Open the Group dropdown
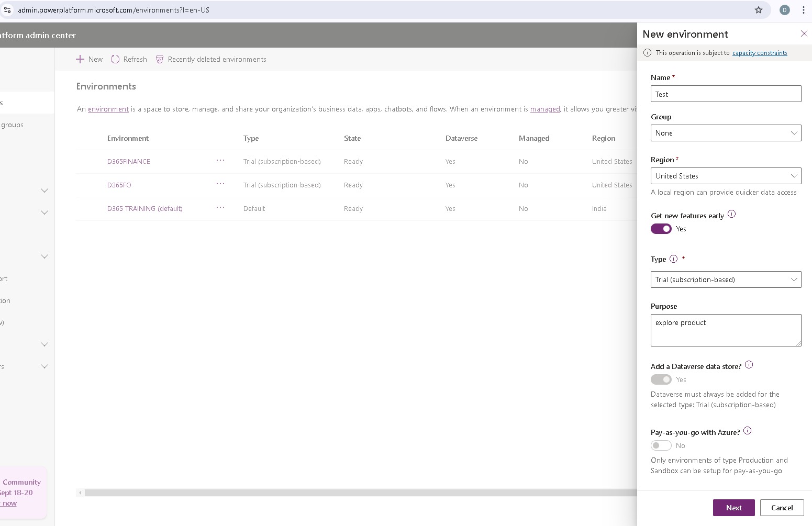This screenshot has width=812, height=526. coord(726,133)
